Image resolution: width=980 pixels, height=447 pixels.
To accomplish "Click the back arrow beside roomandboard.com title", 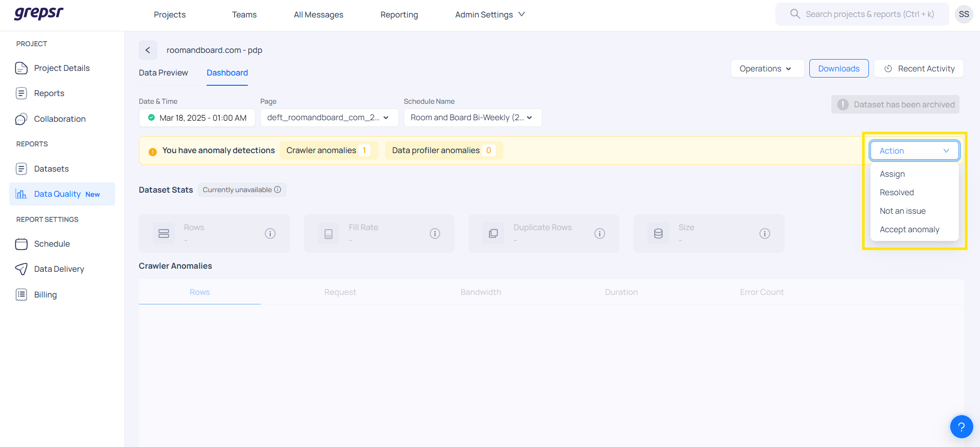I will tap(148, 50).
